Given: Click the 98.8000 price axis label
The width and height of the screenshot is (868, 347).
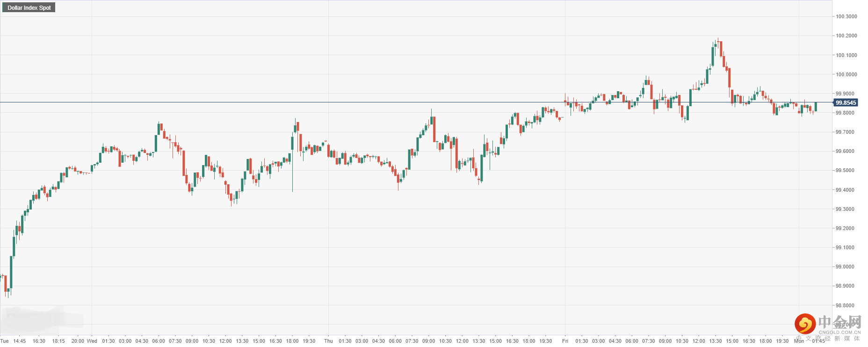Looking at the screenshot, I should coord(845,305).
